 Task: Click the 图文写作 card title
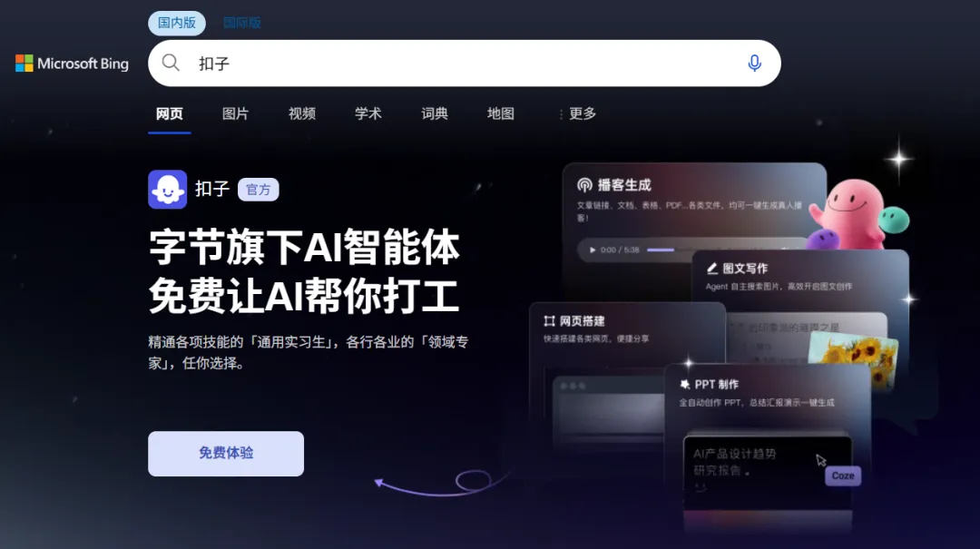[745, 269]
